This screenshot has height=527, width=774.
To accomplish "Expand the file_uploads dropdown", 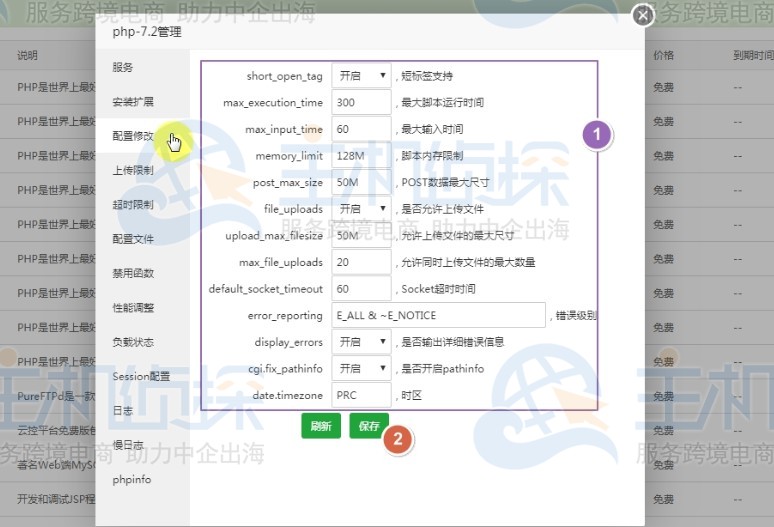I will 361,209.
